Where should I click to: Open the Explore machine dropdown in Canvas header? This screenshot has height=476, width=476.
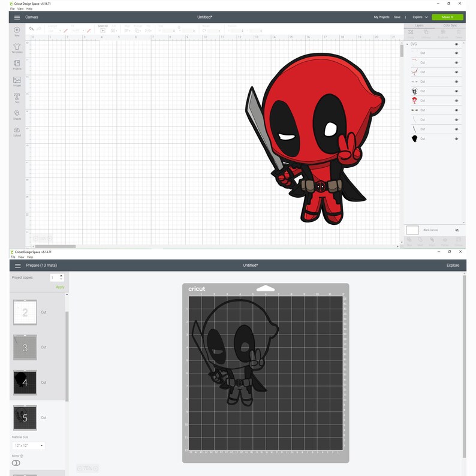click(x=420, y=17)
